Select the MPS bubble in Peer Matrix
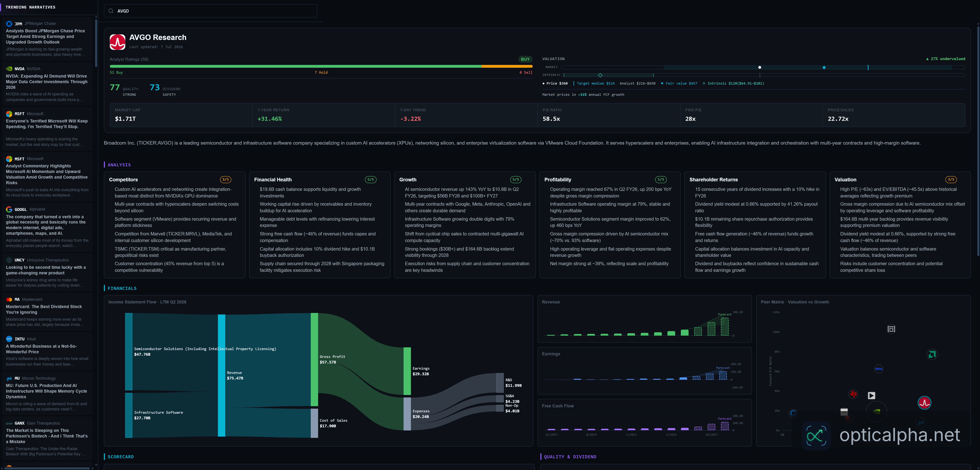 (878, 369)
